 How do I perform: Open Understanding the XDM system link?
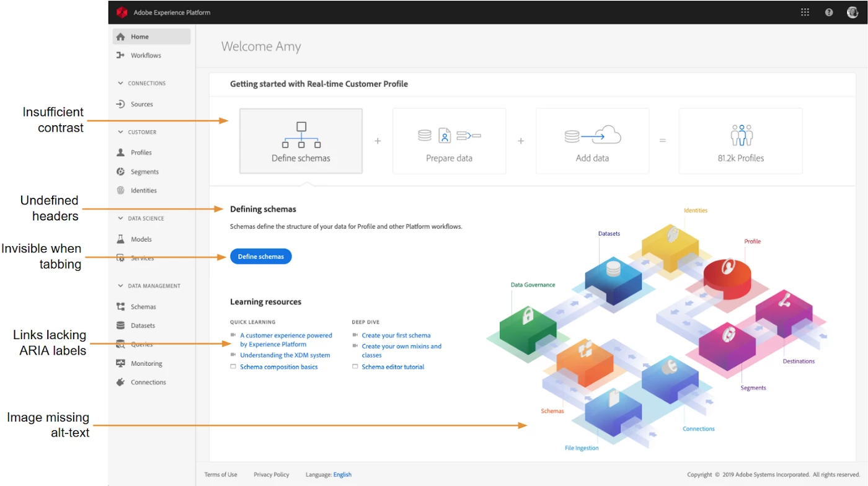coord(285,356)
